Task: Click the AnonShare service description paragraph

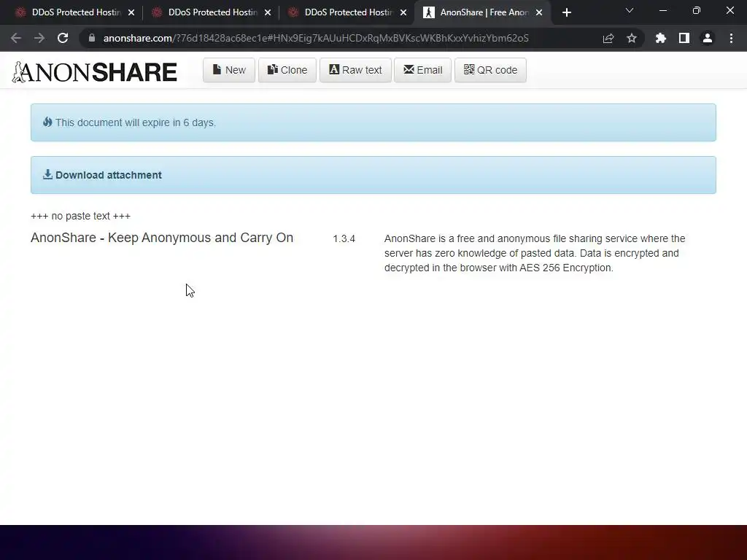Action: [x=535, y=253]
